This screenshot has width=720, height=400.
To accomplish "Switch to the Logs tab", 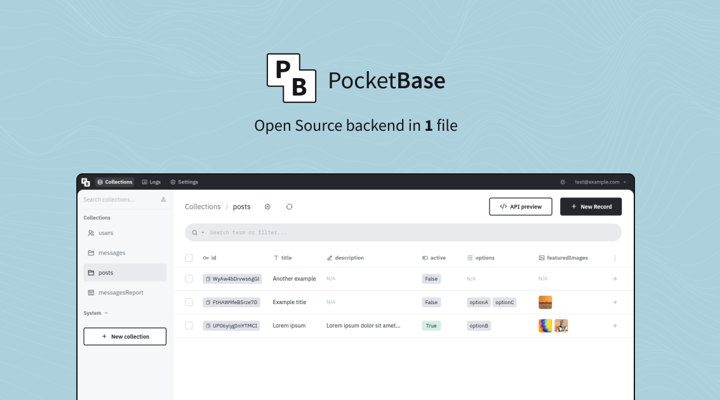I will [x=151, y=182].
